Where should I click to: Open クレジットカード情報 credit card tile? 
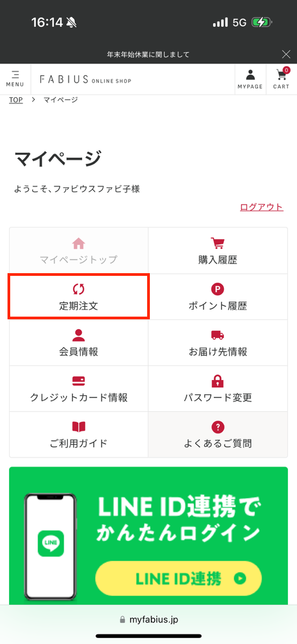tap(78, 389)
